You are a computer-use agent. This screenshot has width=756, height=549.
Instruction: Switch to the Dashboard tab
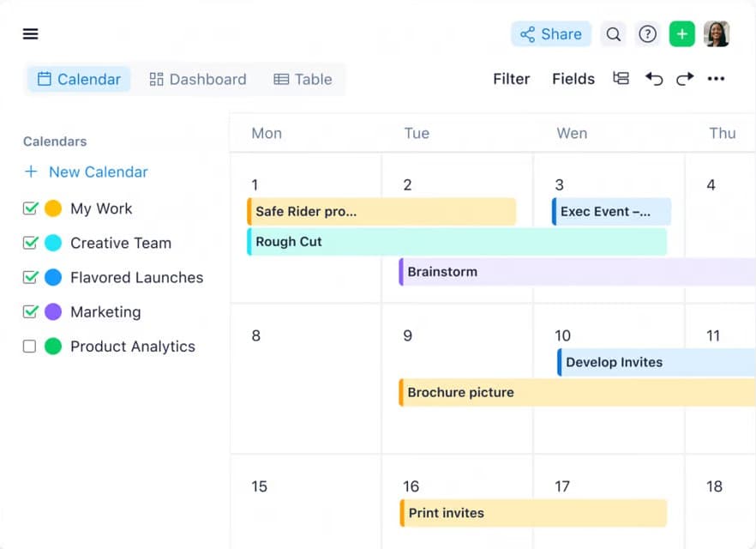click(198, 78)
